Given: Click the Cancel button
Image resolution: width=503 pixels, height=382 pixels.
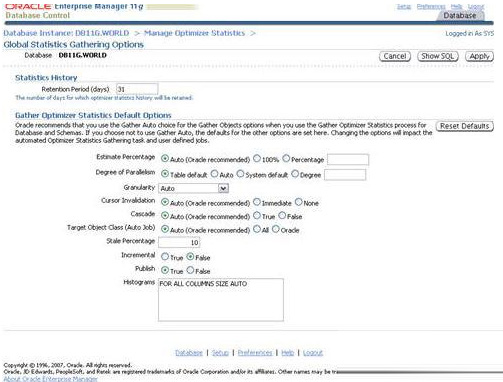Looking at the screenshot, I should [395, 56].
